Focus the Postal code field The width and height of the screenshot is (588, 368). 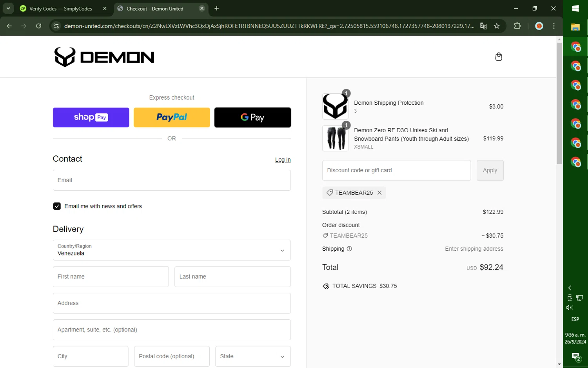(172, 356)
